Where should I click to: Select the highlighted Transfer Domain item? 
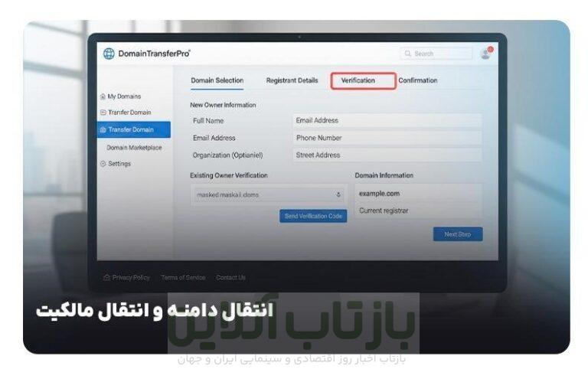point(134,129)
